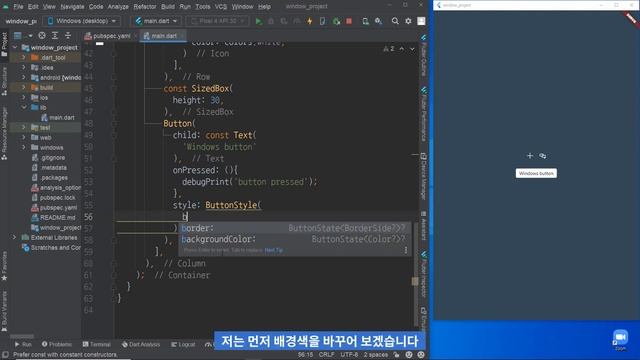This screenshot has height=360, width=640.
Task: Open the Build menu
Action: click(x=168, y=7)
